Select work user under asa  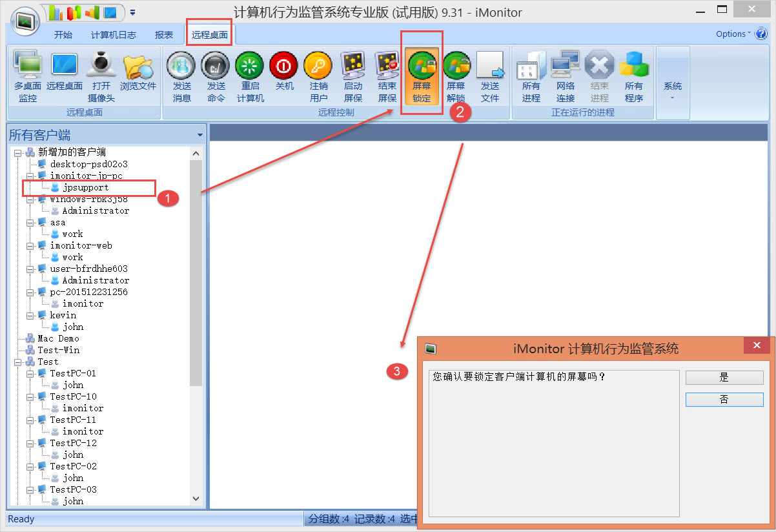pyautogui.click(x=72, y=234)
